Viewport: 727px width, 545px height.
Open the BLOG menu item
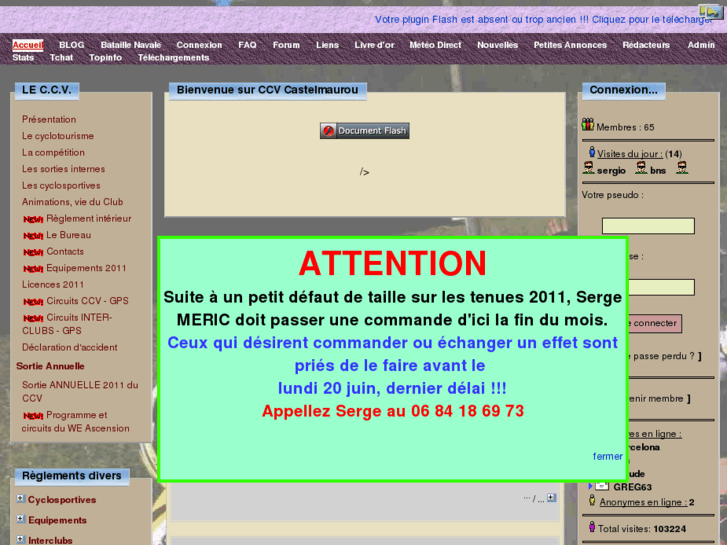tap(71, 45)
